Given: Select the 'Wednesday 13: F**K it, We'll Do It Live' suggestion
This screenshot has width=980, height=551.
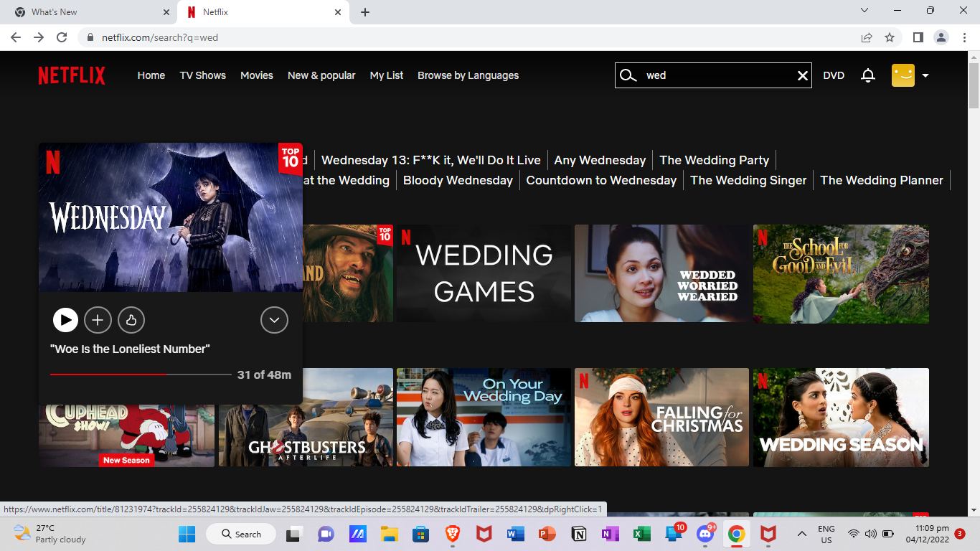Looking at the screenshot, I should click(431, 160).
